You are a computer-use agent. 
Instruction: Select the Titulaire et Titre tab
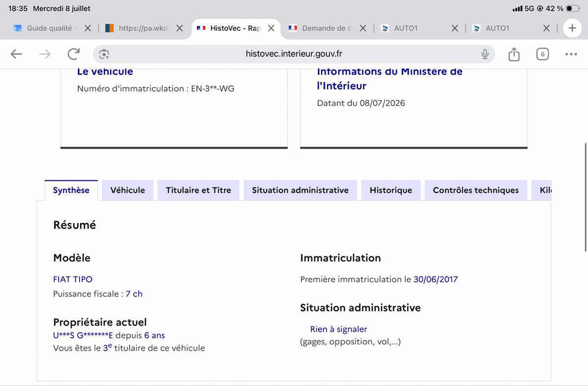pos(198,190)
